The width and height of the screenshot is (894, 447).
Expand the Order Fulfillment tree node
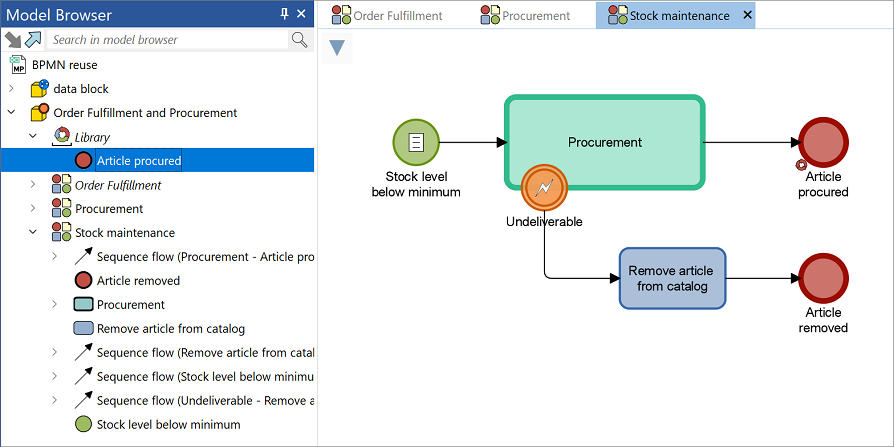coord(33,185)
